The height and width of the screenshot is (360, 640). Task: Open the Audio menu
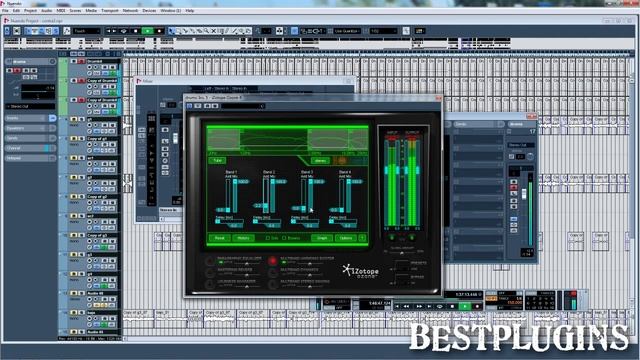pyautogui.click(x=47, y=11)
